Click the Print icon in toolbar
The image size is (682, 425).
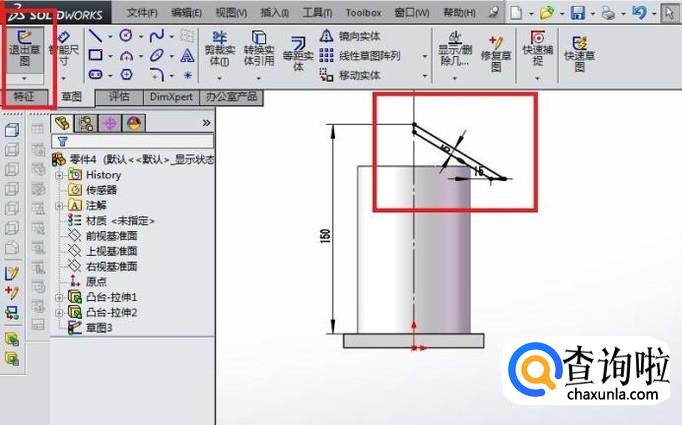(608, 13)
